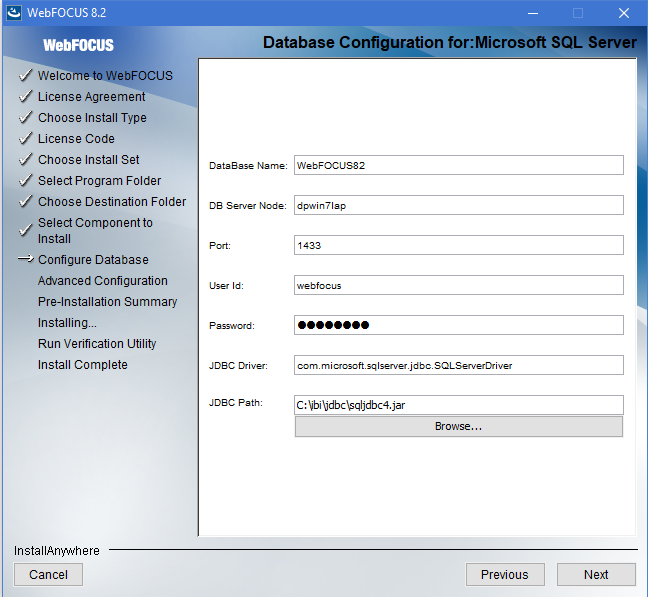Click the InstallAnywhere label
This screenshot has height=597, width=648.
click(57, 551)
